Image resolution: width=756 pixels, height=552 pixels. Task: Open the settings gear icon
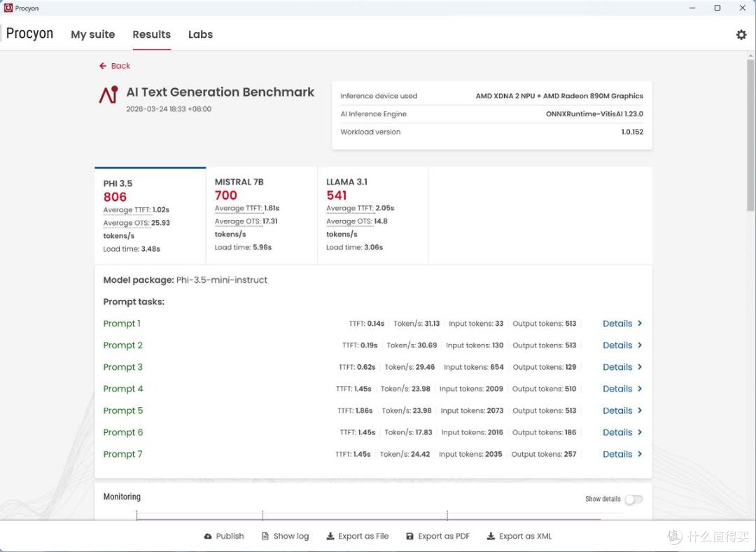(741, 34)
